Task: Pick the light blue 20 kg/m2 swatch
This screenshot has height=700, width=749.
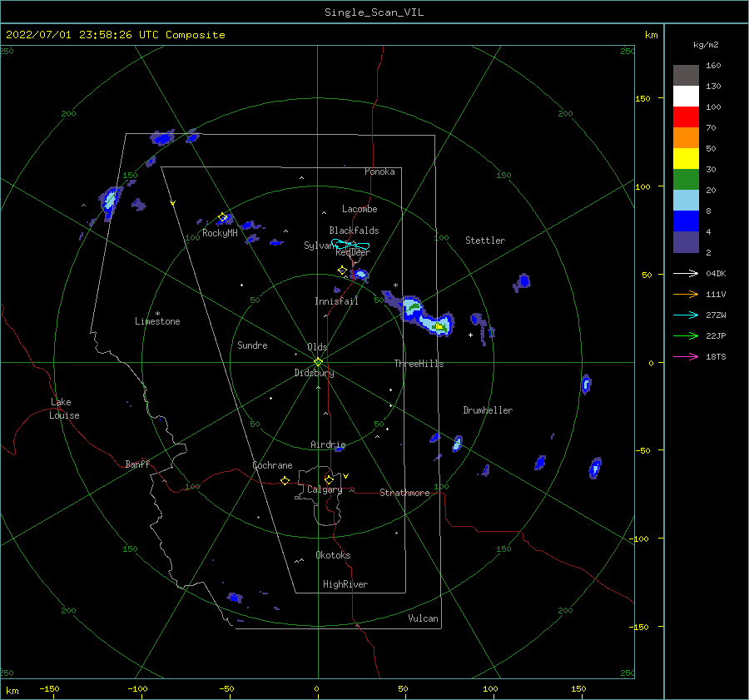Action: (686, 201)
